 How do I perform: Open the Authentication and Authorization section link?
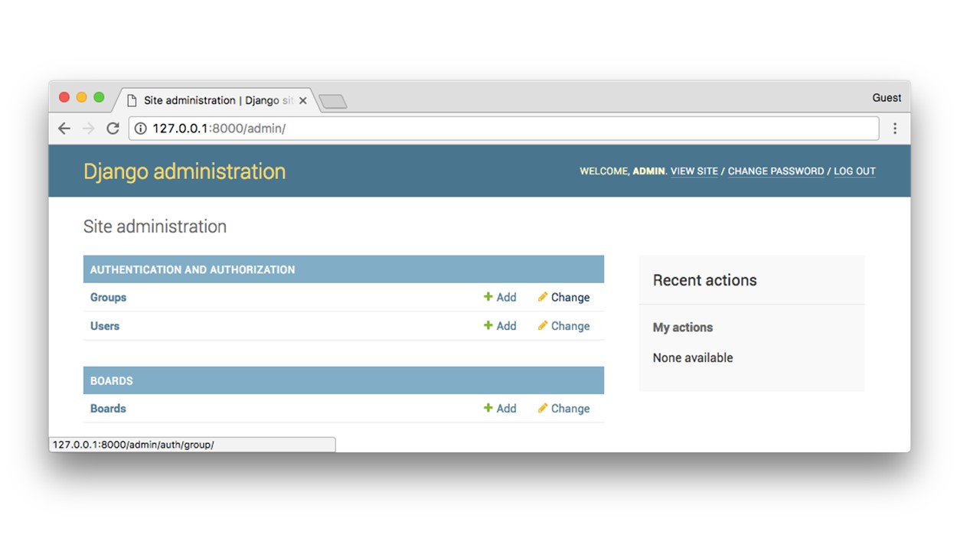(192, 269)
